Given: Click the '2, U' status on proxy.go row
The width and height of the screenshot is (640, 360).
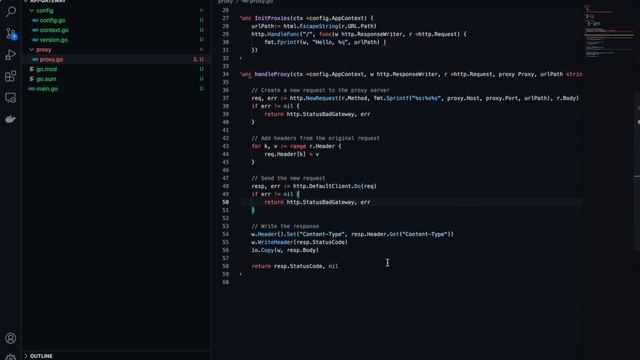Looking at the screenshot, I should click(x=198, y=59).
